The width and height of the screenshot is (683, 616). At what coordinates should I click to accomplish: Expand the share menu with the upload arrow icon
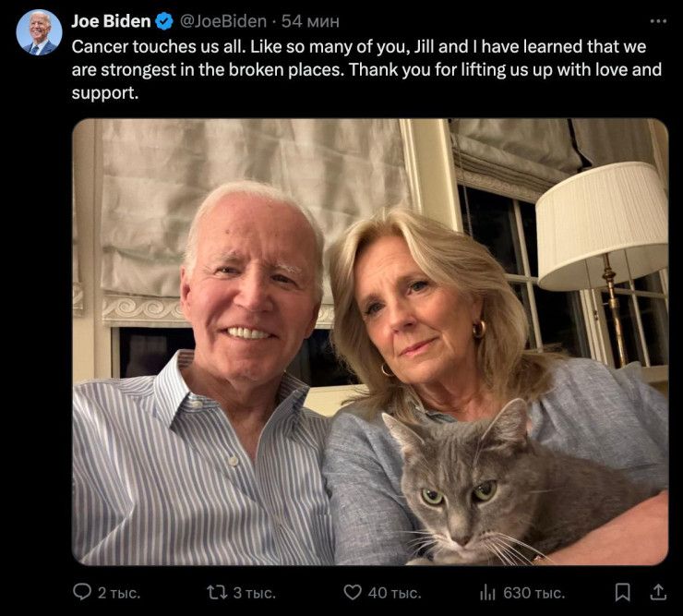[x=657, y=592]
